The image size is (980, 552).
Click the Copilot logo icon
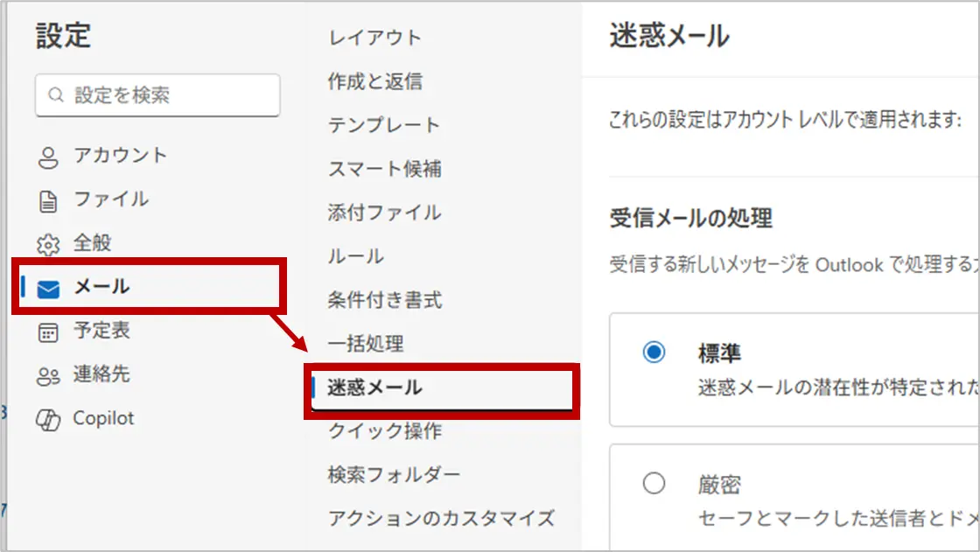coord(47,420)
